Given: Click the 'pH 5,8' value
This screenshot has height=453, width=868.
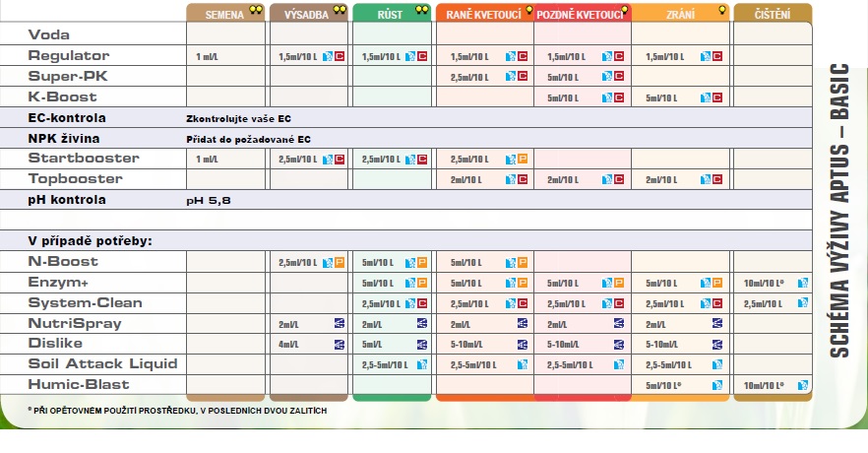Looking at the screenshot, I should coord(209,201).
